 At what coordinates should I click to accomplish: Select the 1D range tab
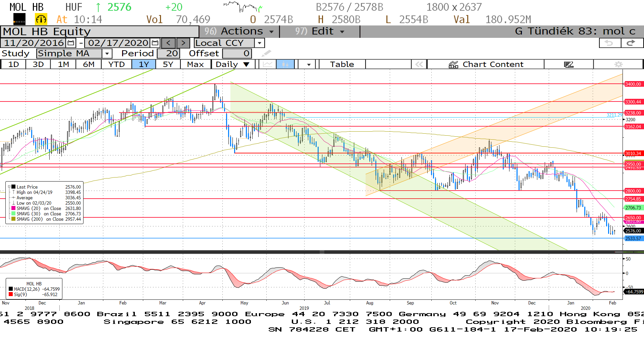coord(13,64)
